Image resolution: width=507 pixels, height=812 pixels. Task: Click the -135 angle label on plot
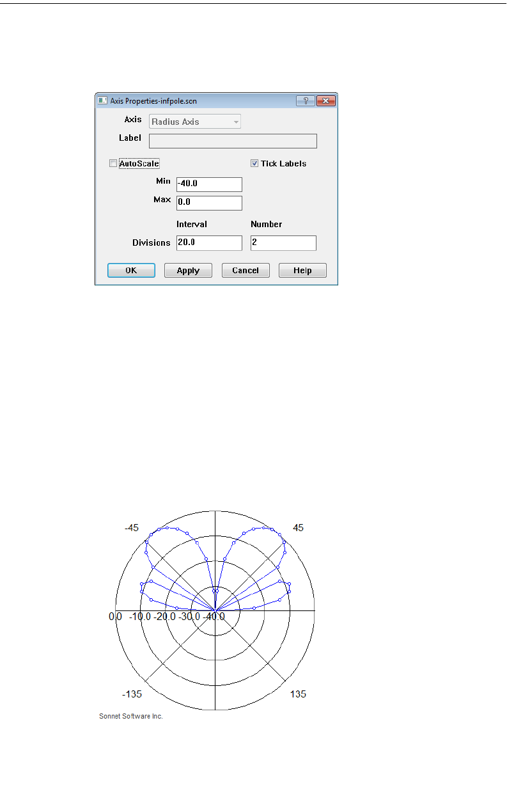[x=132, y=694]
